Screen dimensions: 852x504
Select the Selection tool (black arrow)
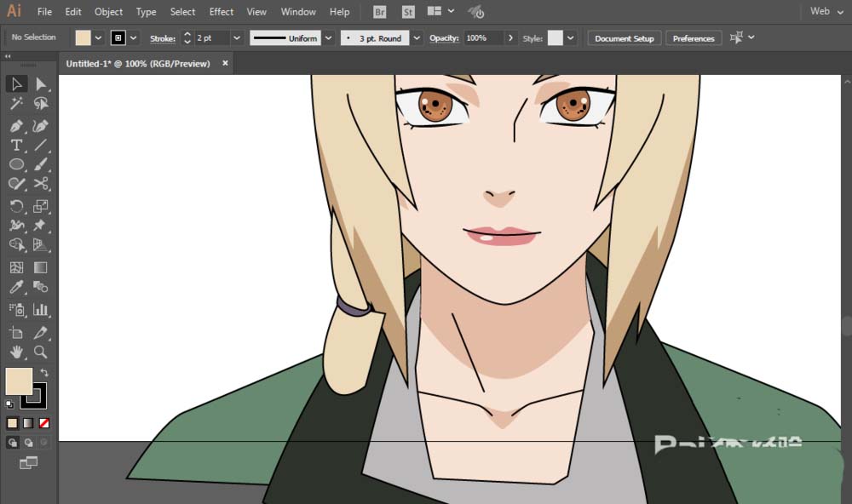coord(16,83)
